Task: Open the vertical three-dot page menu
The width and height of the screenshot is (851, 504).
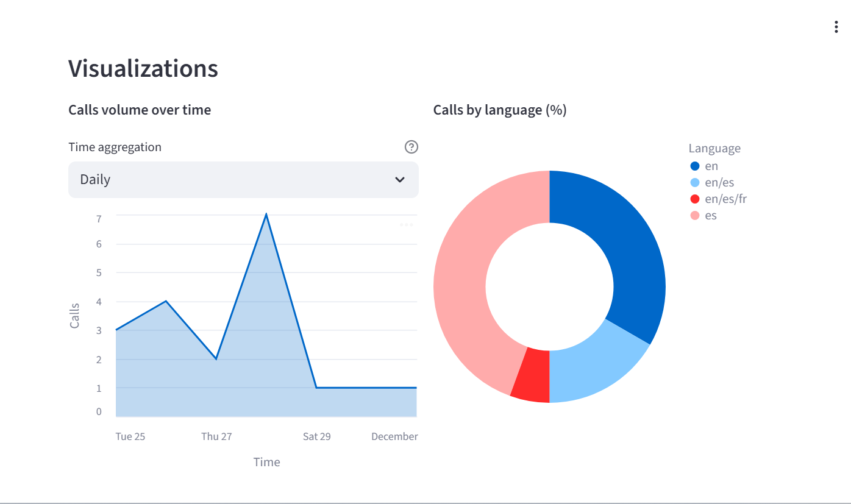Action: point(836,26)
